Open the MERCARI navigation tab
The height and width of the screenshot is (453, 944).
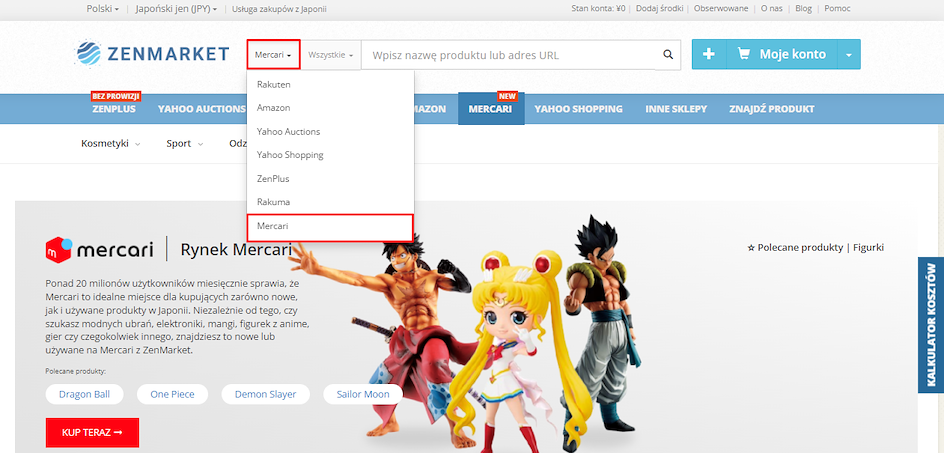click(x=491, y=109)
